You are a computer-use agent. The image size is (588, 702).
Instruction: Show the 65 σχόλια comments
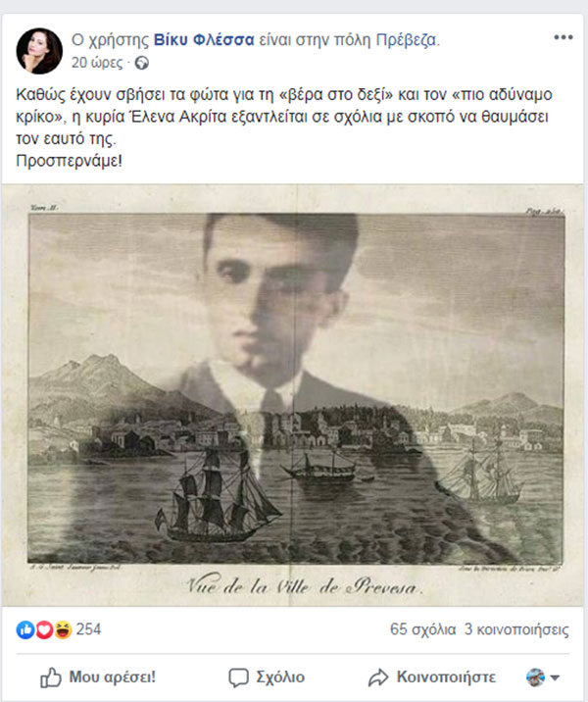click(422, 629)
